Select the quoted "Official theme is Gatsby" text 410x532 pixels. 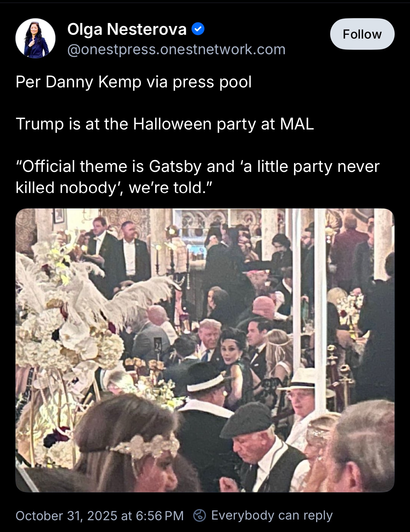(197, 177)
